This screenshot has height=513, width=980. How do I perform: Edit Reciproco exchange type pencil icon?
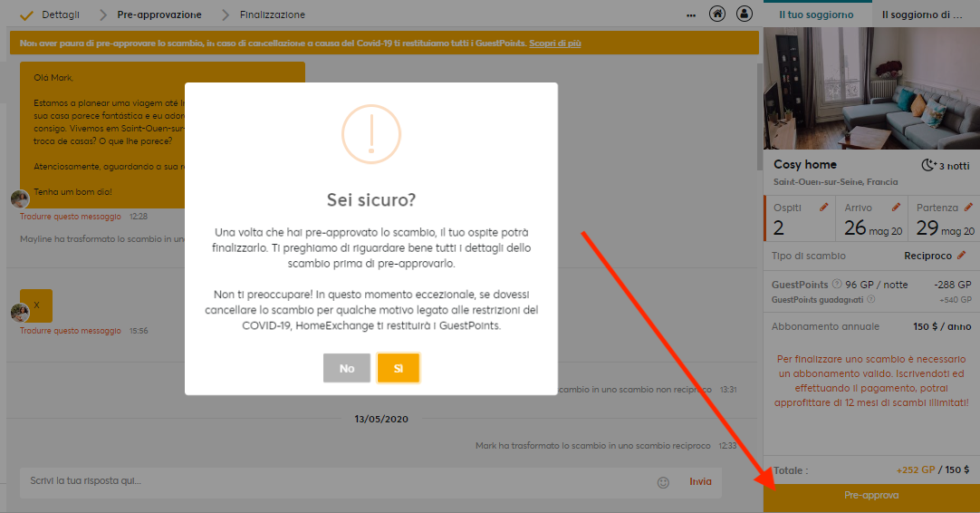[x=961, y=256]
